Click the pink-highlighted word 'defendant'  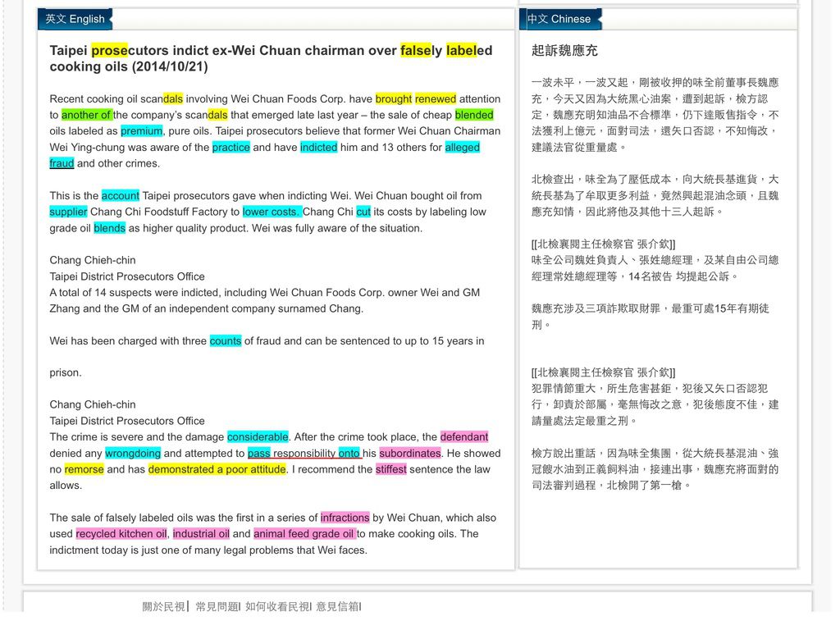click(464, 437)
